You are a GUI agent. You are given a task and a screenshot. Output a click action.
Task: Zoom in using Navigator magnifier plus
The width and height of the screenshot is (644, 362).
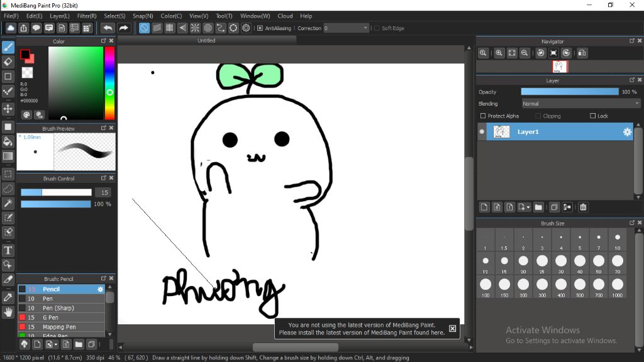click(499, 53)
